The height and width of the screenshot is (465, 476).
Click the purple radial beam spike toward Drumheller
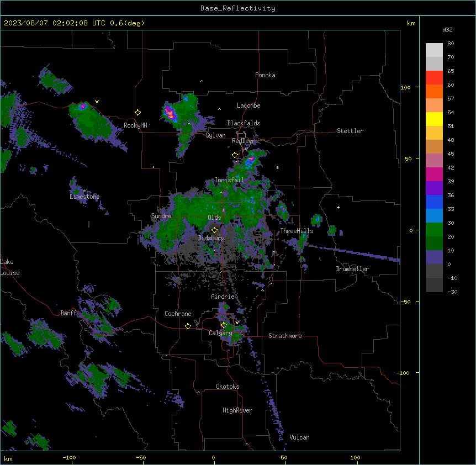pos(353,252)
